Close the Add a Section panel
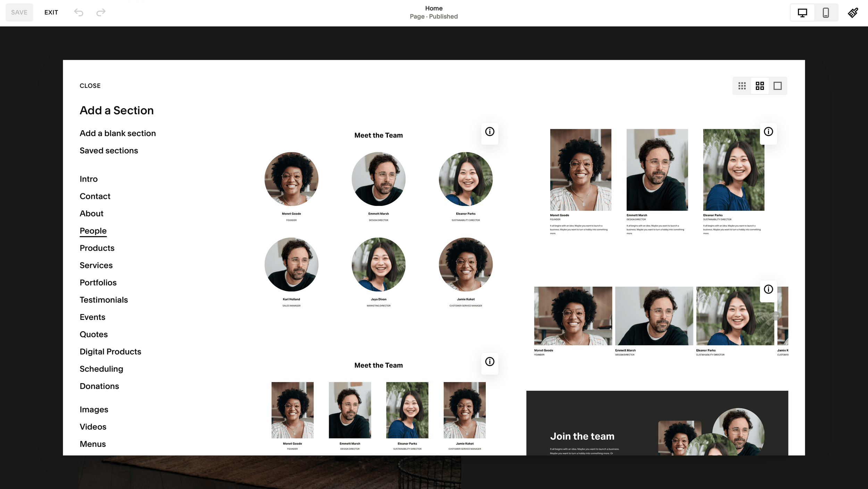 (90, 86)
